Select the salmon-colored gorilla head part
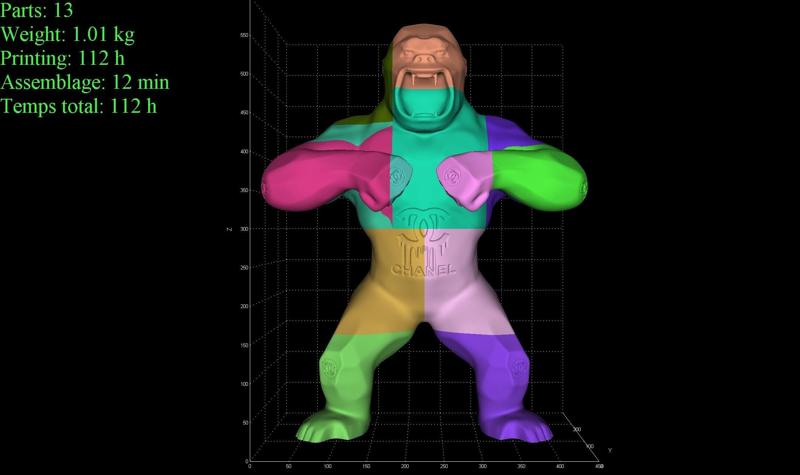800x475 pixels. [x=428, y=56]
